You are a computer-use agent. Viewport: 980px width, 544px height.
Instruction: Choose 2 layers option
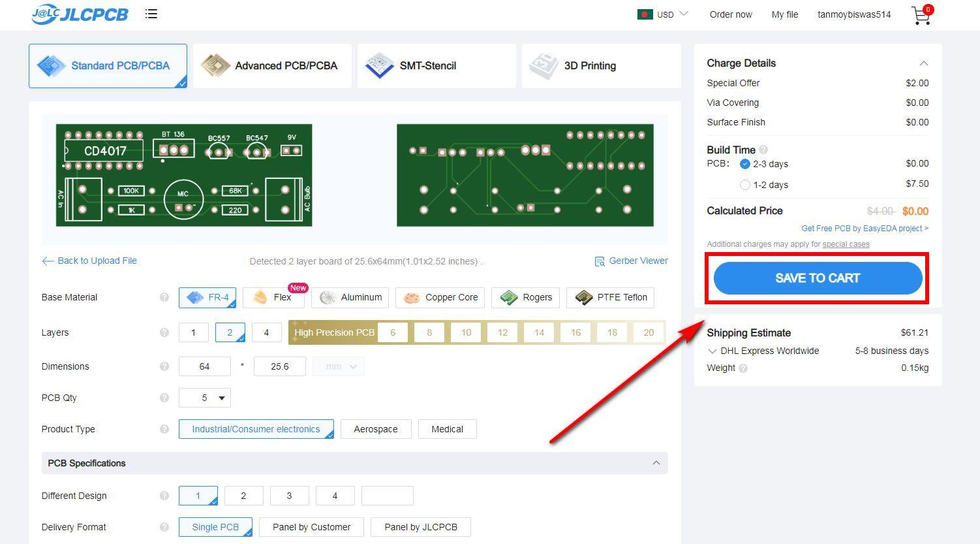tap(230, 332)
